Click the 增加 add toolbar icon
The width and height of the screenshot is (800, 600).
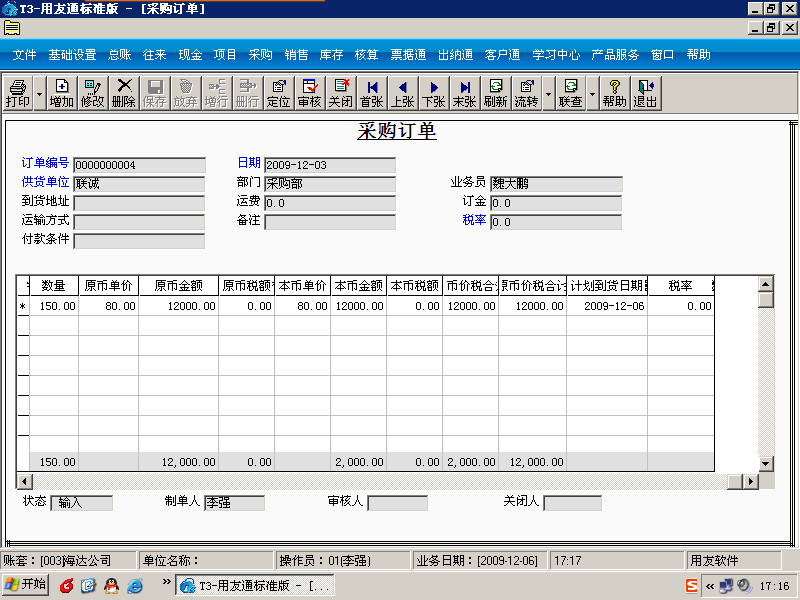point(62,93)
